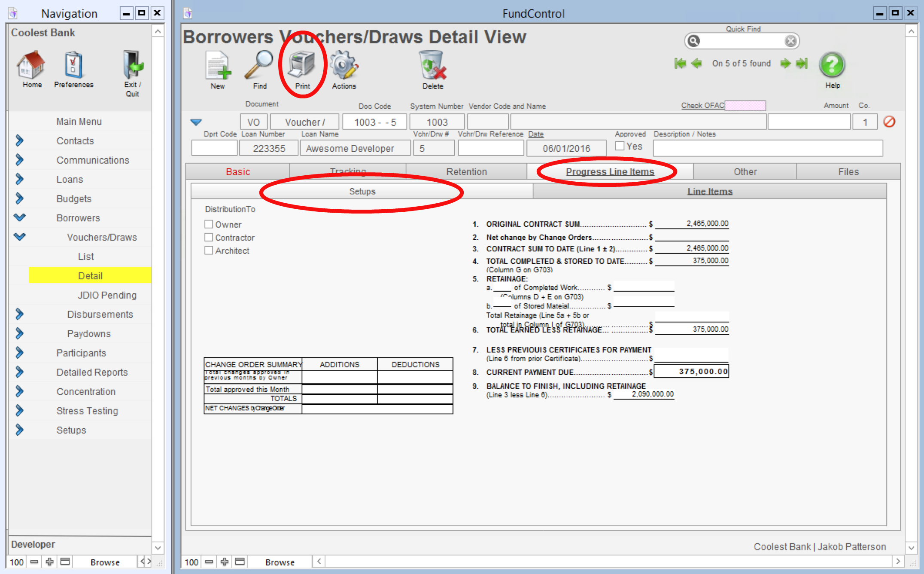Open the blue document dropdown triangle
Image resolution: width=924 pixels, height=574 pixels.
tap(196, 122)
